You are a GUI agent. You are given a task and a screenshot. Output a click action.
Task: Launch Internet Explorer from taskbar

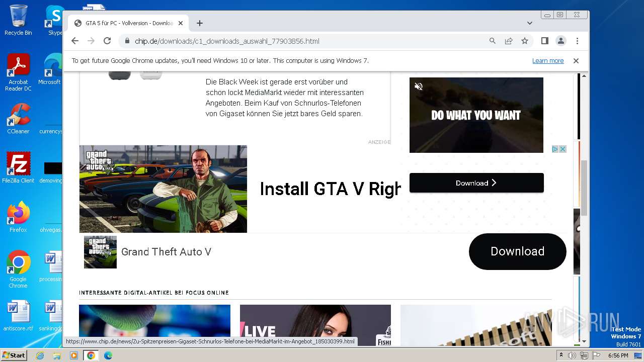[40, 355]
